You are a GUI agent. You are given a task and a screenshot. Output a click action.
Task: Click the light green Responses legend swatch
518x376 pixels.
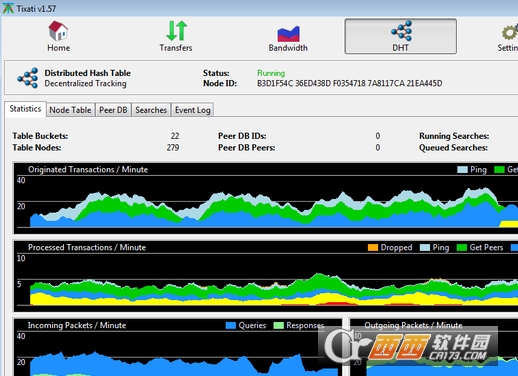point(278,325)
